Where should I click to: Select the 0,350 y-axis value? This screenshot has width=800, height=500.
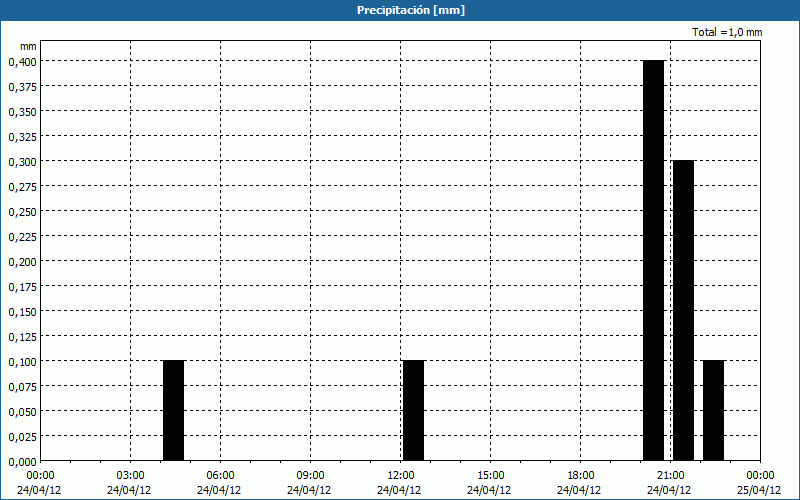tap(22, 111)
